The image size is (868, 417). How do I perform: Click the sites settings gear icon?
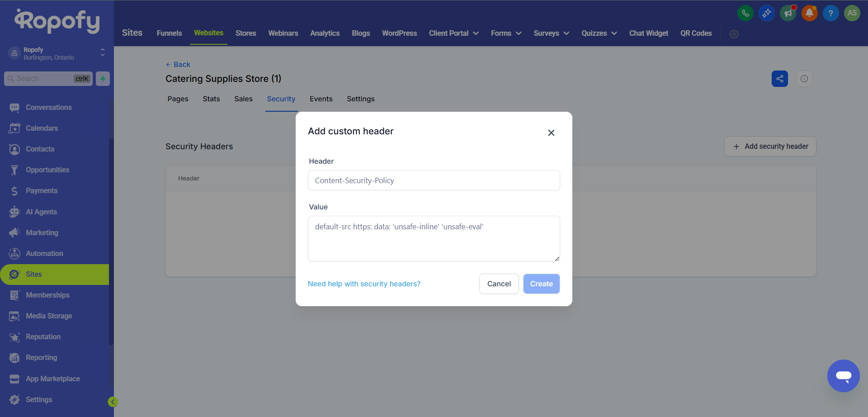tap(734, 34)
